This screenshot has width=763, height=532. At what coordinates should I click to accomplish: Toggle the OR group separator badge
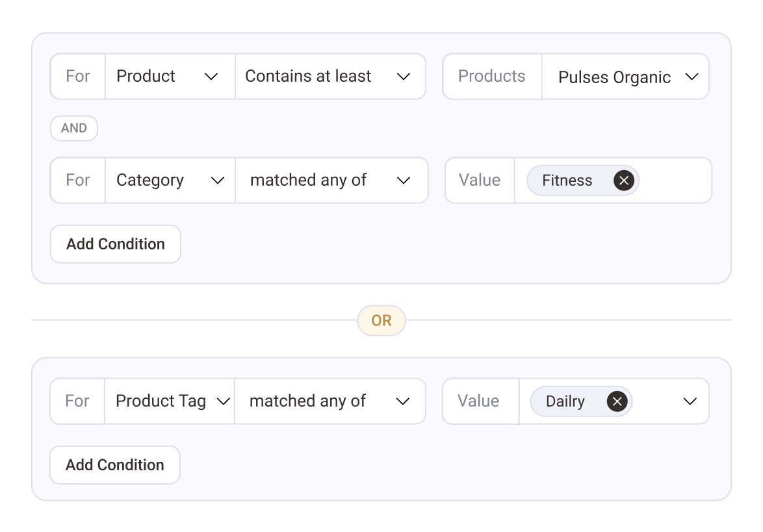coord(381,320)
